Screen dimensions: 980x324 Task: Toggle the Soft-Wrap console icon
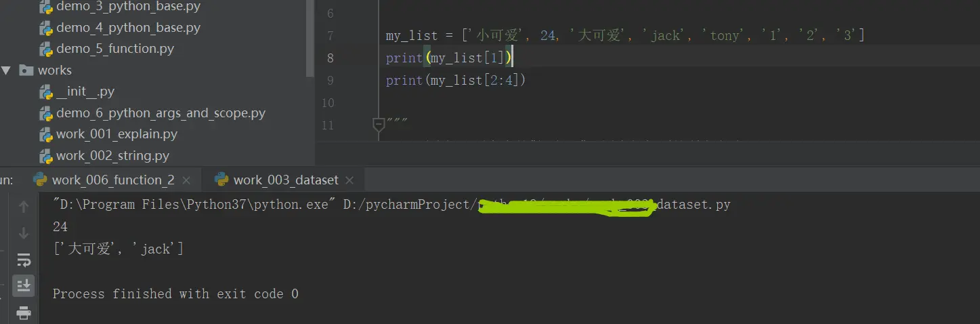pos(24,260)
